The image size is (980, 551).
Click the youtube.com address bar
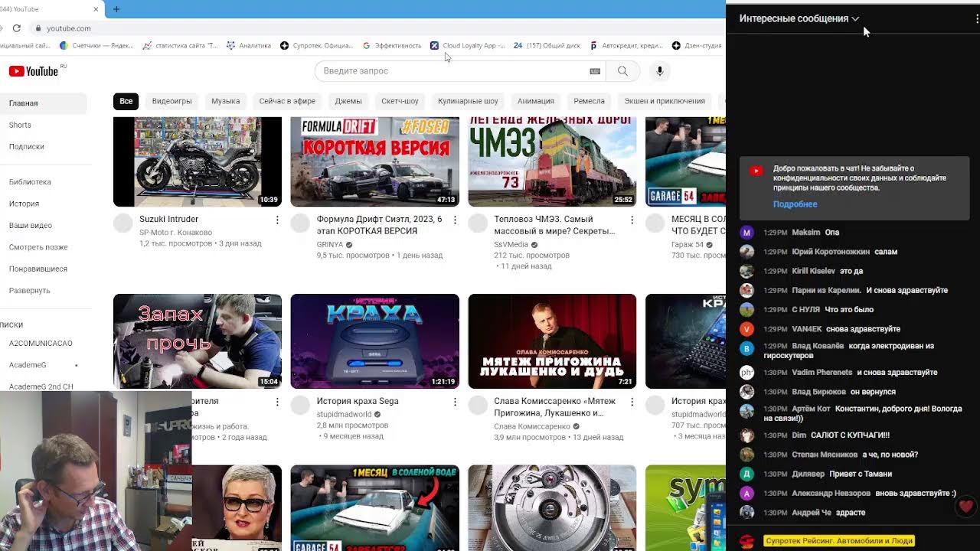[69, 28]
